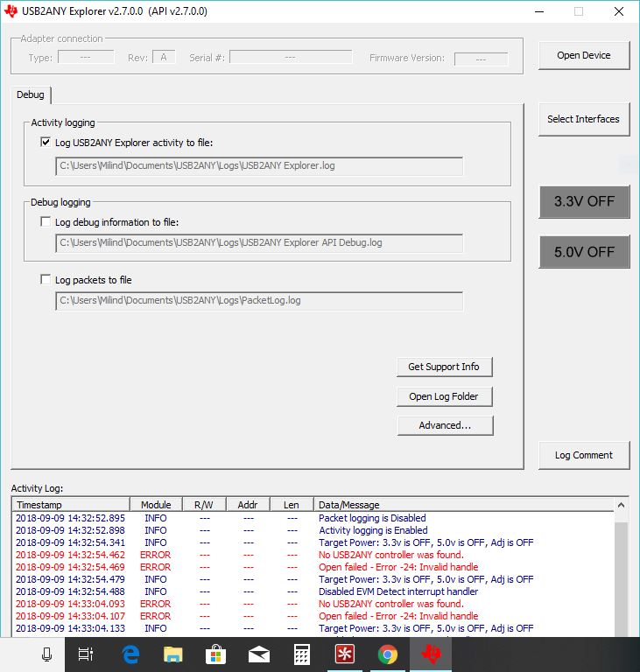Viewport: 640px width, 672px height.
Task: Toggle the 5.0V OFF power button
Action: (x=584, y=252)
